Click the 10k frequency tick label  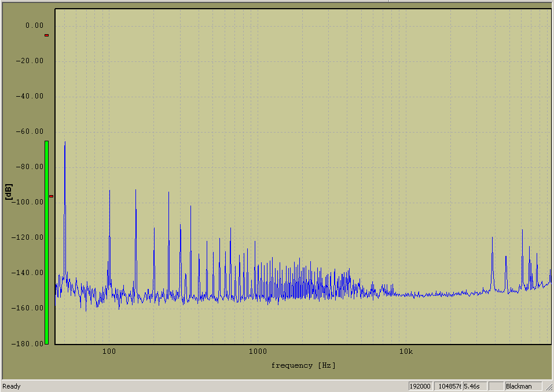coord(406,351)
